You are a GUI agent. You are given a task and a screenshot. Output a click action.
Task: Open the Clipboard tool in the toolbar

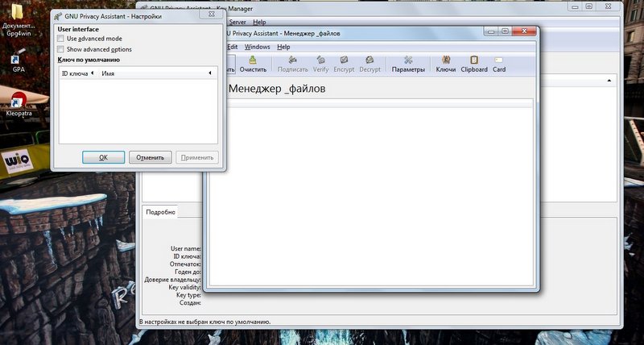tap(474, 64)
